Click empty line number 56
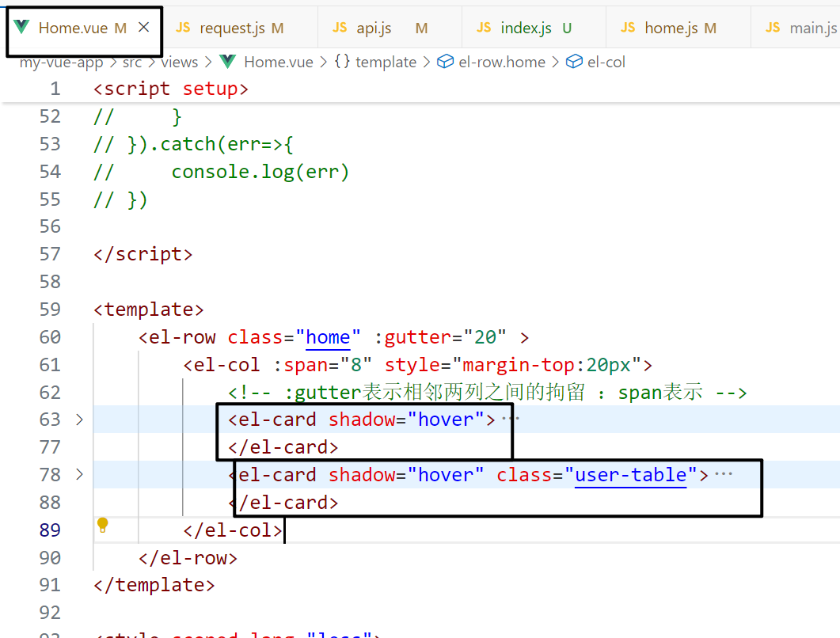Image resolution: width=840 pixels, height=638 pixels. (50, 226)
